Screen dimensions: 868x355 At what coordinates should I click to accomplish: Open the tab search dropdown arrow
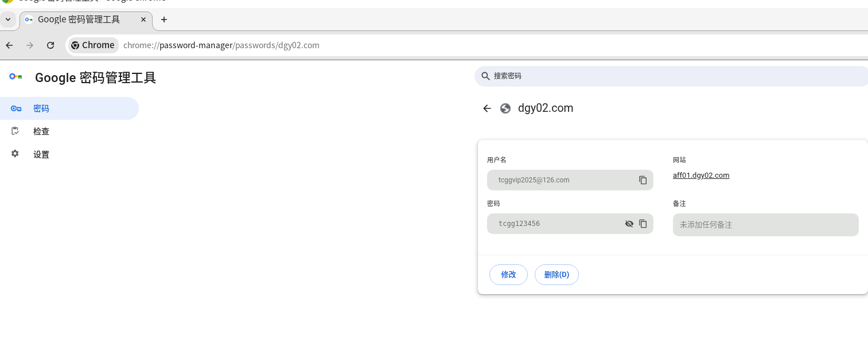click(x=8, y=19)
